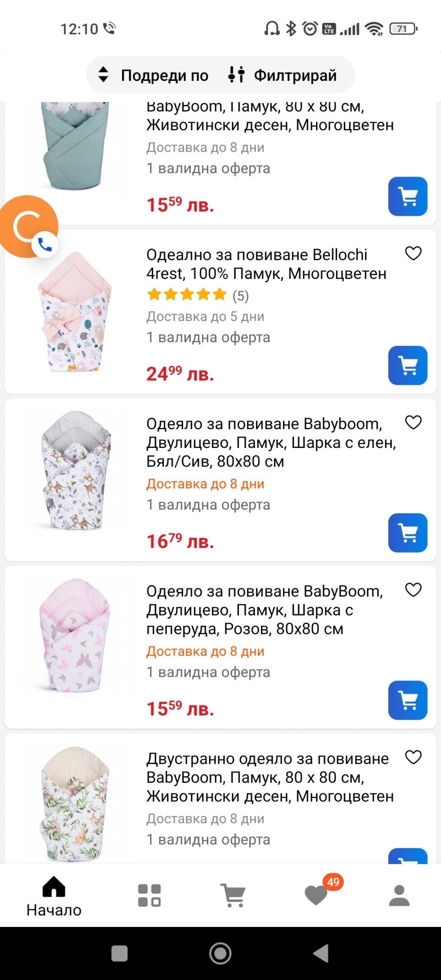The height and width of the screenshot is (980, 441).
Task: Favorite the deer-pattern Babyboom blanket
Action: coord(413,423)
